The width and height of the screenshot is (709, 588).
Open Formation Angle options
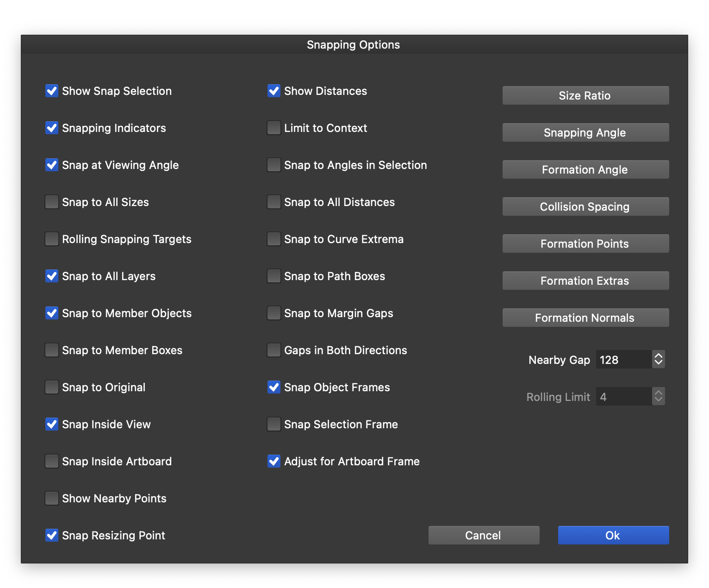pos(585,169)
